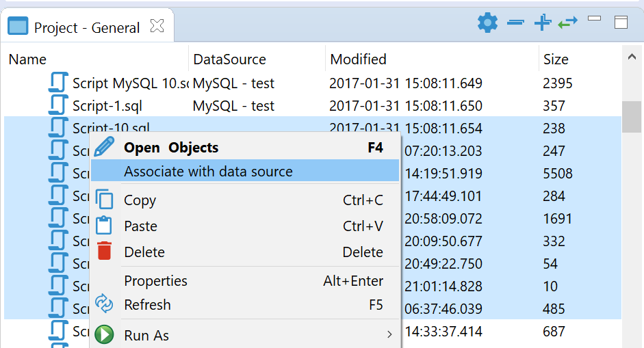The width and height of the screenshot is (644, 348).
Task: Open Properties from the context menu
Action: coord(155,281)
